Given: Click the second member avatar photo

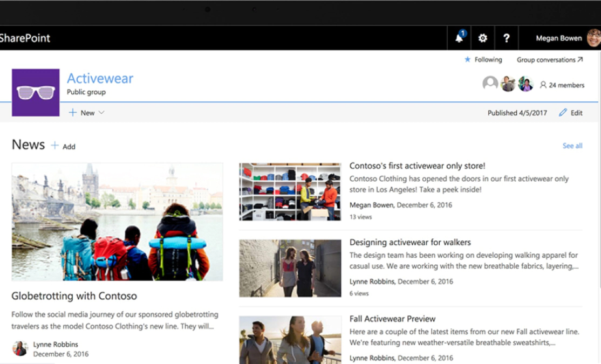Looking at the screenshot, I should click(508, 84).
